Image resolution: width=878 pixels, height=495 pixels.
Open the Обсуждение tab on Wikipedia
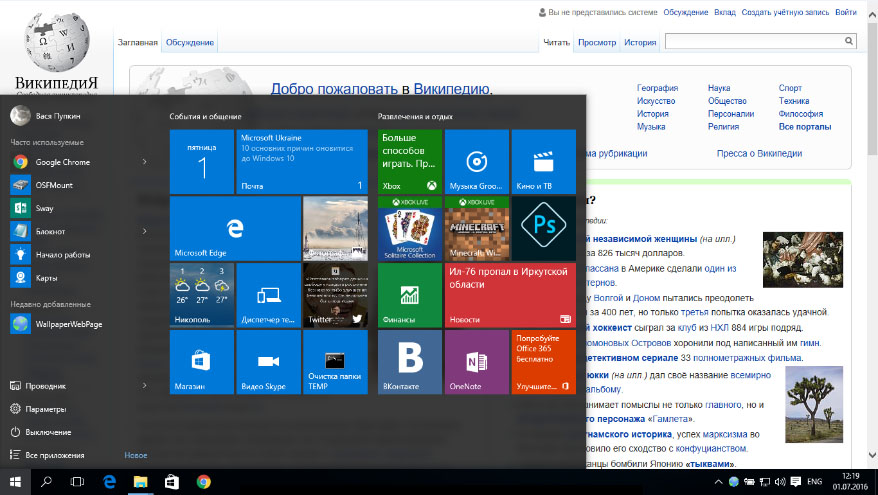click(x=190, y=43)
